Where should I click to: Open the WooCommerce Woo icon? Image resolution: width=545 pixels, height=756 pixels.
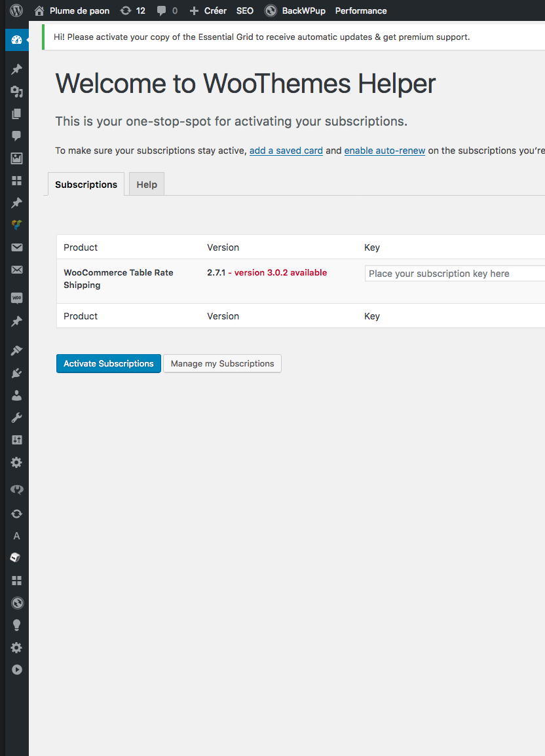[16, 298]
